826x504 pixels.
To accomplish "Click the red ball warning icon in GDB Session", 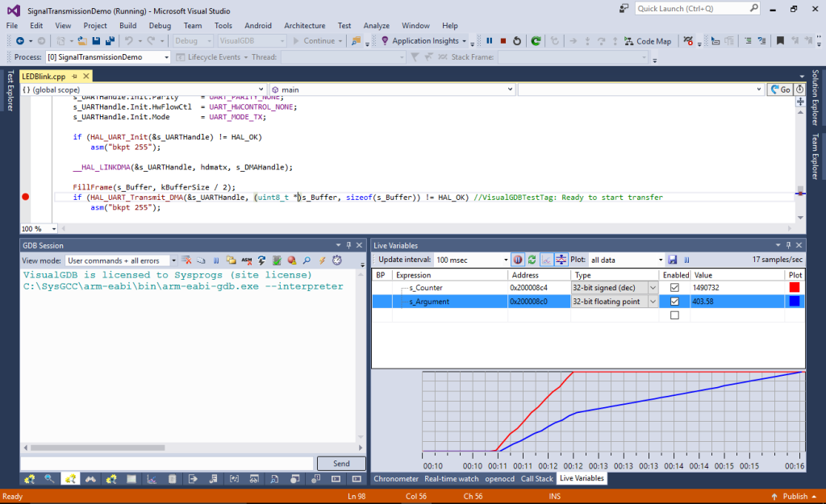I will coord(292,260).
